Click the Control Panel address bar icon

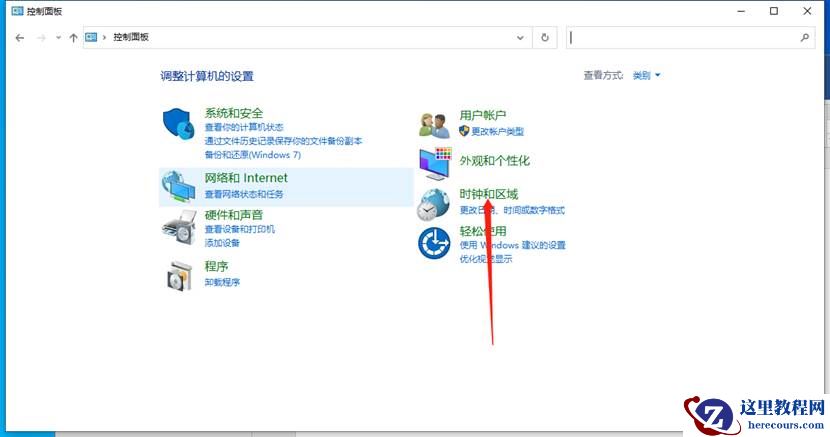point(91,37)
